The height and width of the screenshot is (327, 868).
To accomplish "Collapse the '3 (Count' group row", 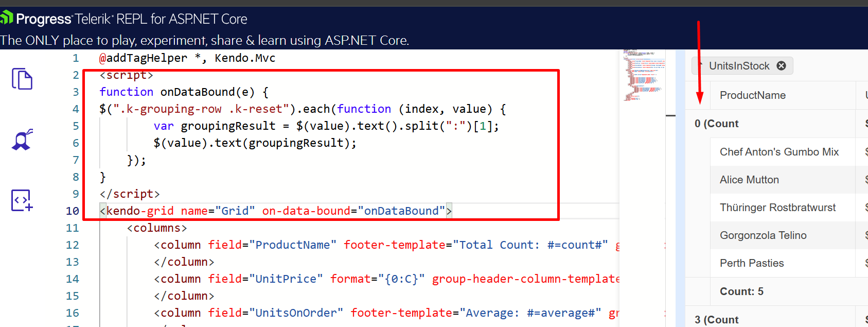I will (x=716, y=319).
